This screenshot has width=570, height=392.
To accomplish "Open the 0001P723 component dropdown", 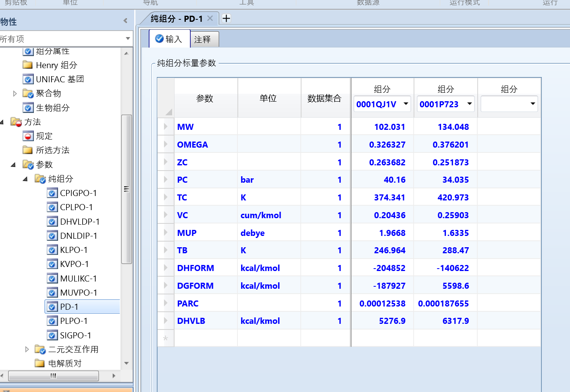I will [470, 104].
